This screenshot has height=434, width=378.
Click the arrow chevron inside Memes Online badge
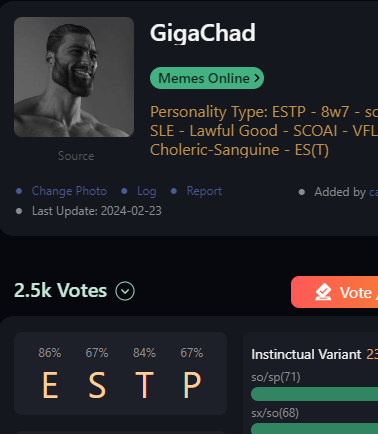pyautogui.click(x=256, y=78)
